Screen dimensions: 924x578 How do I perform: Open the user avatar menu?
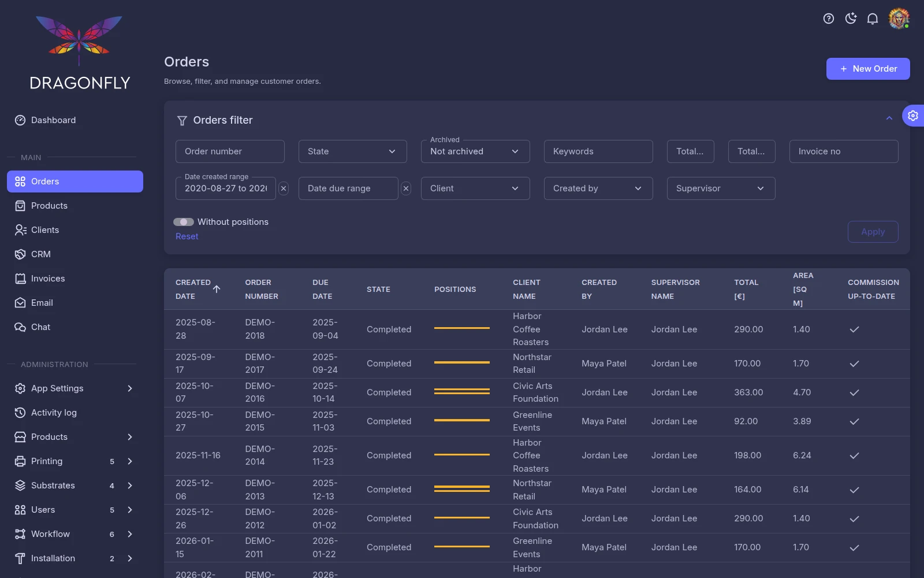(x=899, y=18)
